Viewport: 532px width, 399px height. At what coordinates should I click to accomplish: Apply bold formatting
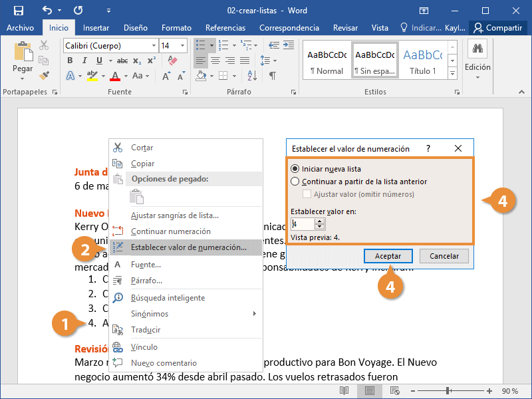pos(70,61)
